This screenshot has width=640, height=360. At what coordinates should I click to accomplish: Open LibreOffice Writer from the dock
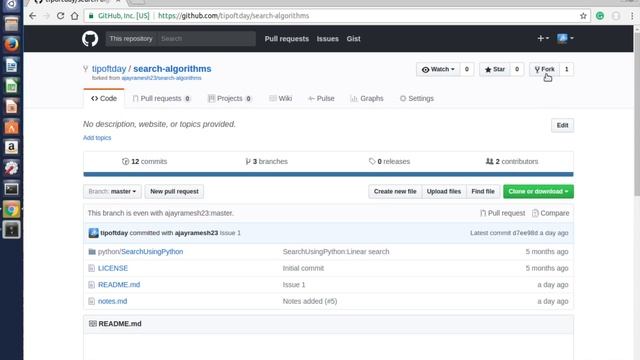coord(11,65)
